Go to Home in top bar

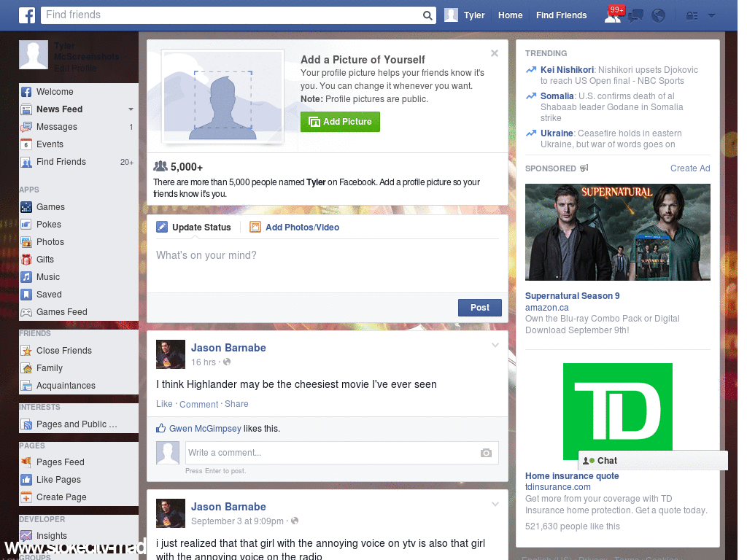coord(510,15)
